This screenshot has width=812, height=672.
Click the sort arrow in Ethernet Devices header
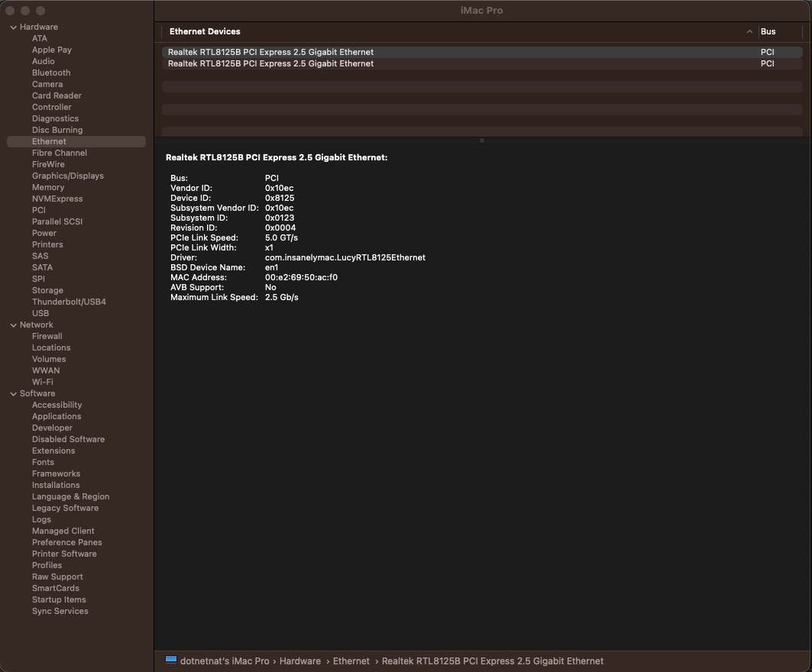(x=749, y=31)
